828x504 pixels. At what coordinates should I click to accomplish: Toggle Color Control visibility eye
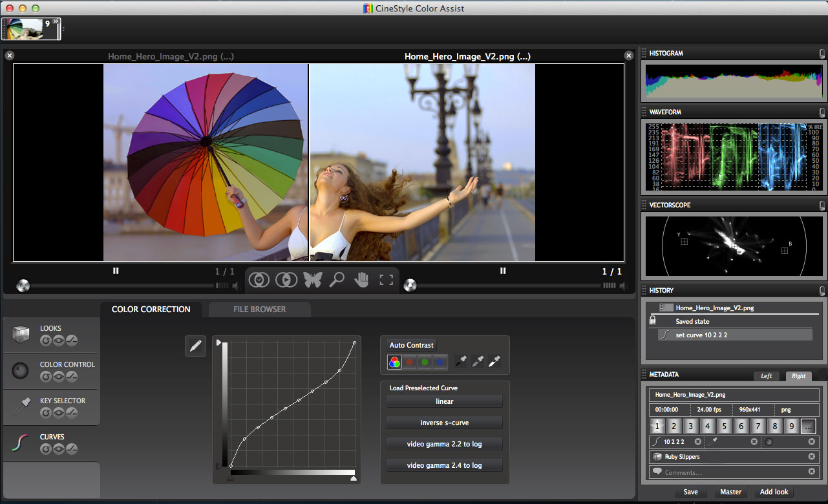pyautogui.click(x=58, y=377)
